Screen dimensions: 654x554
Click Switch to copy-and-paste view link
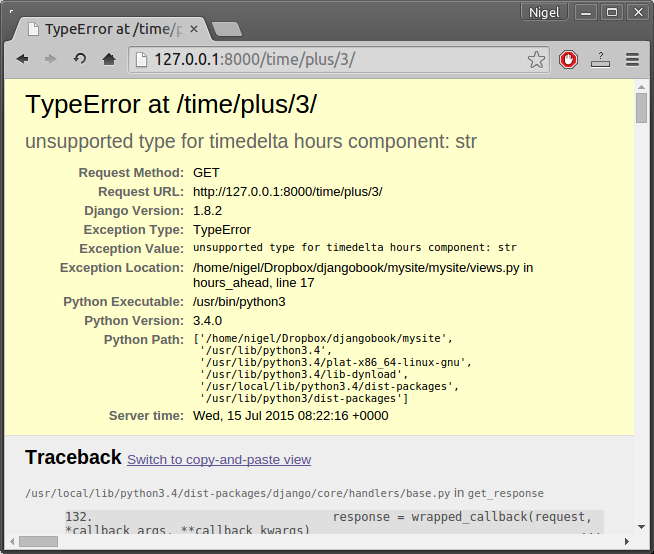(x=219, y=460)
